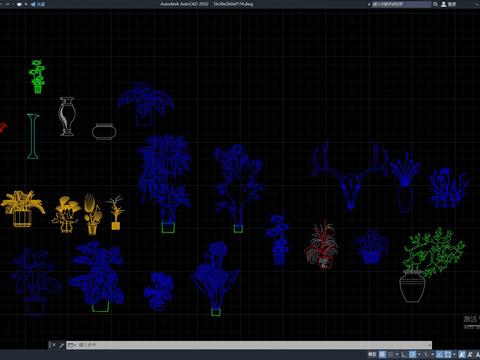Viewport: 480px width, 360px height.
Task: Select the white tall vase drawing
Action: pos(67,116)
